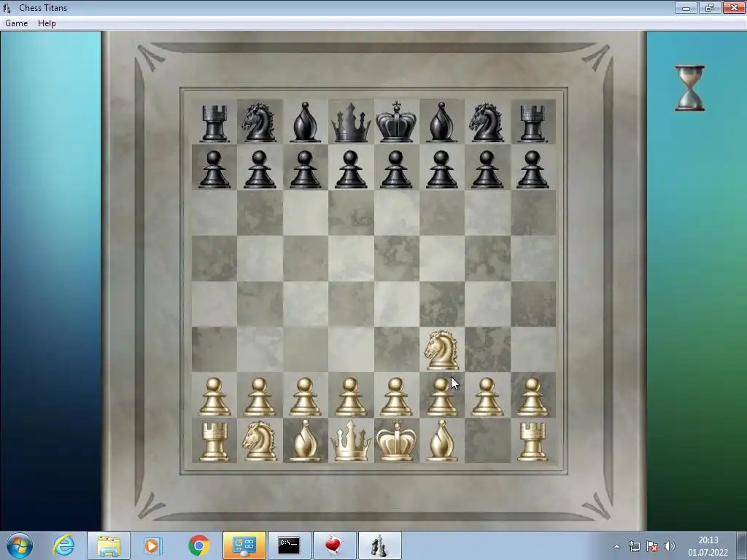This screenshot has width=747, height=560.
Task: Open the Game menu
Action: (x=16, y=23)
